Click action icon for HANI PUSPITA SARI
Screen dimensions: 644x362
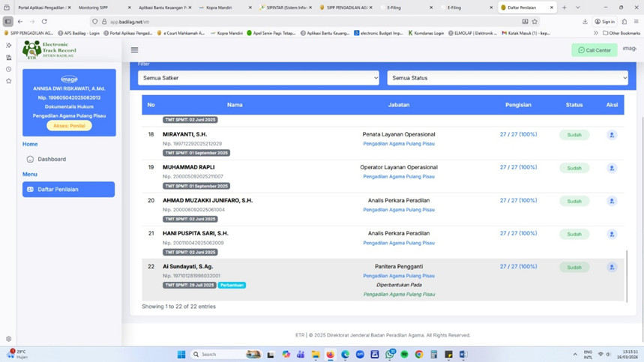(612, 234)
